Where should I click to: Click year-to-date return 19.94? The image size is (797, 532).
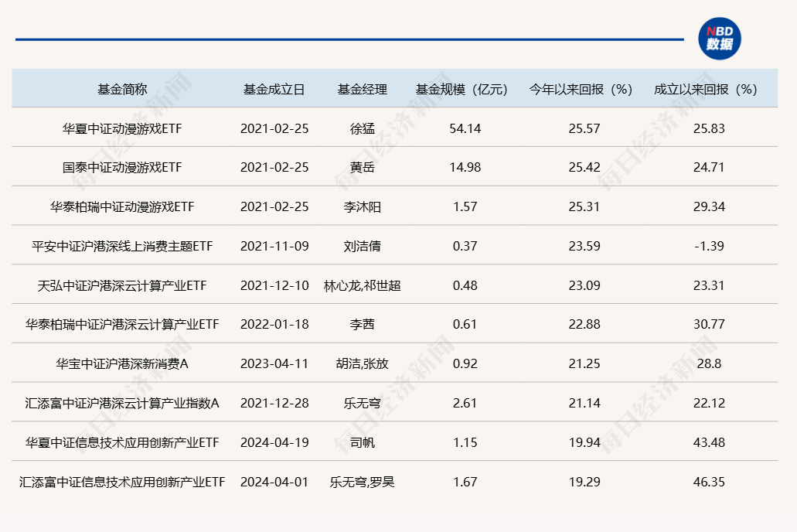pyautogui.click(x=584, y=443)
